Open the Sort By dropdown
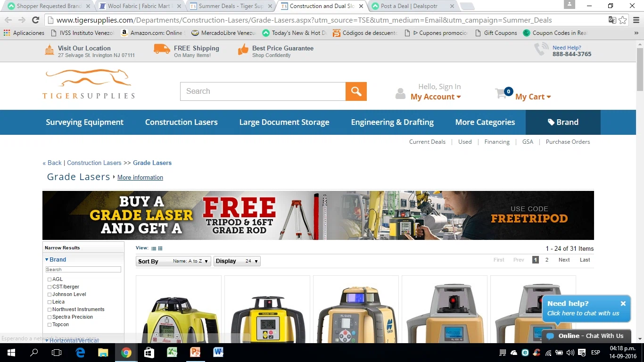The height and width of the screenshot is (362, 644). [173, 261]
